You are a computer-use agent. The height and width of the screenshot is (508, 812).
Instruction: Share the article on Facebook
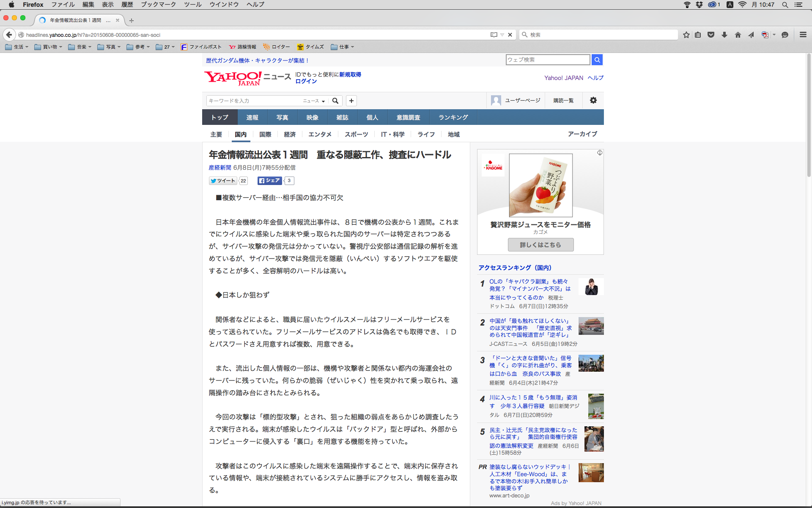point(269,181)
